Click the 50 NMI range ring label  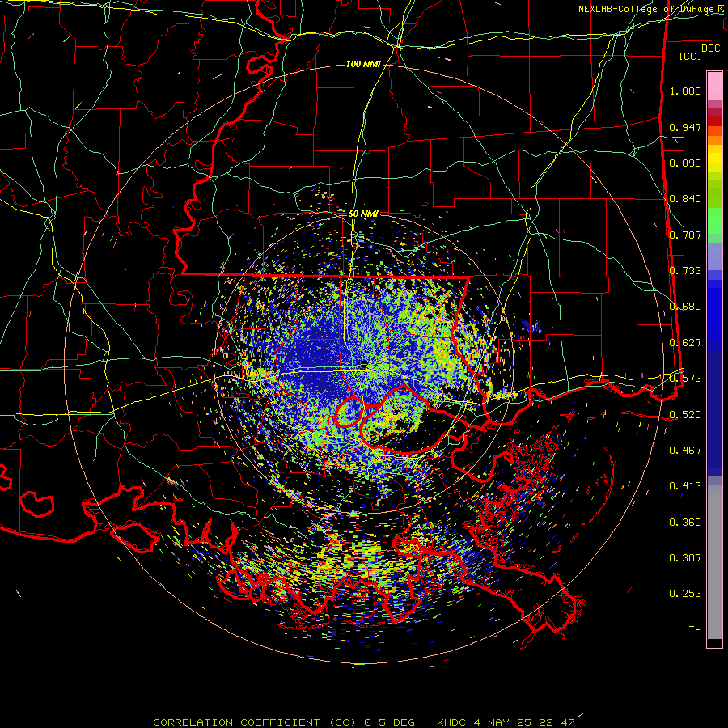[x=363, y=214]
